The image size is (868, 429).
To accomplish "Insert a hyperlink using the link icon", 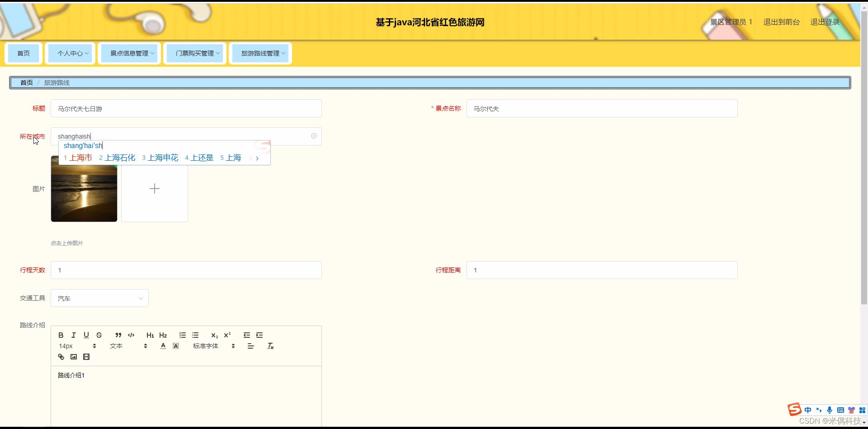I will tap(61, 357).
